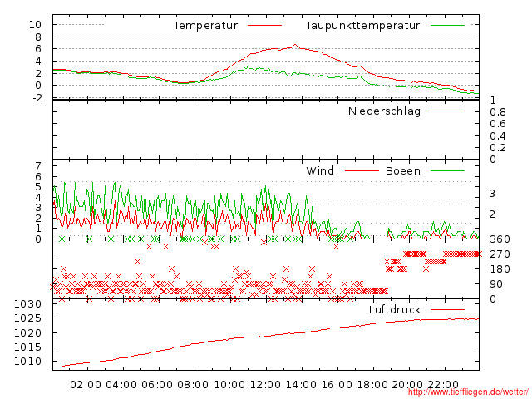Click the Wind legend label
The width and height of the screenshot is (532, 399).
pos(320,170)
